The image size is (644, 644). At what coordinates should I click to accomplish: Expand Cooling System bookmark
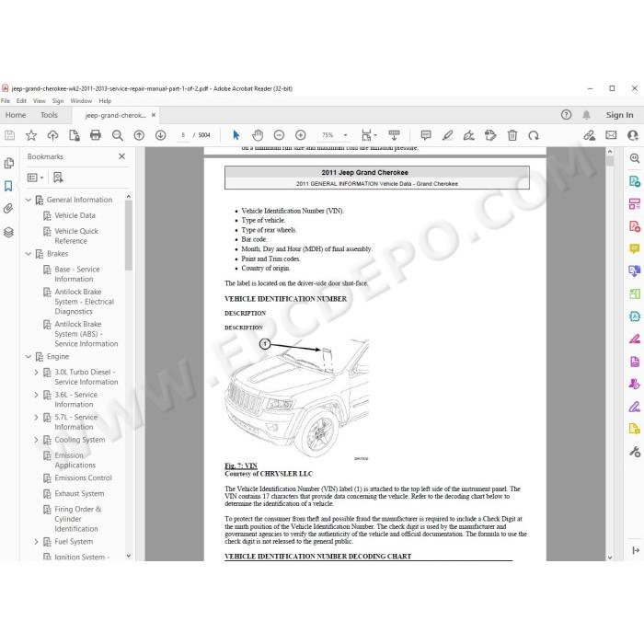pyautogui.click(x=36, y=440)
